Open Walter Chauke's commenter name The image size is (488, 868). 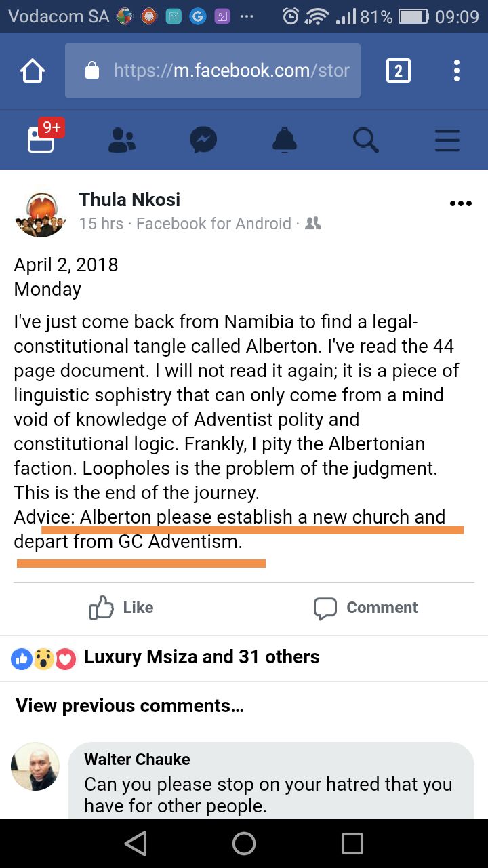coord(137,759)
